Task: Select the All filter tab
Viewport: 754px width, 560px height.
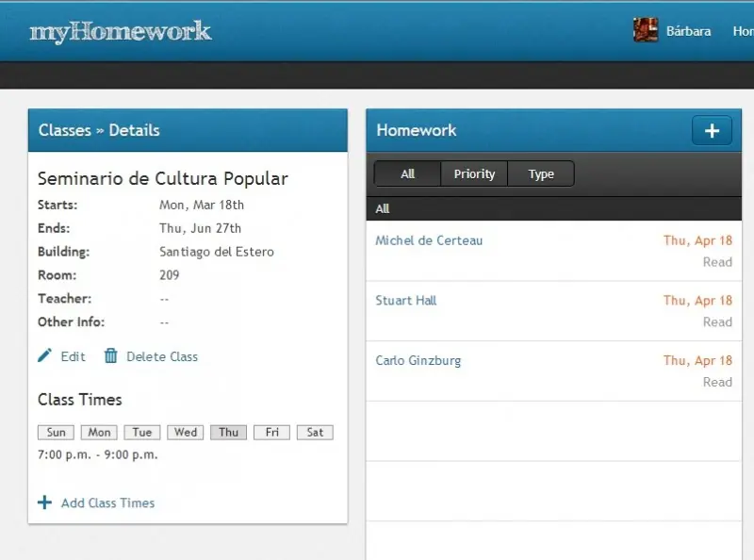Action: coord(407,174)
